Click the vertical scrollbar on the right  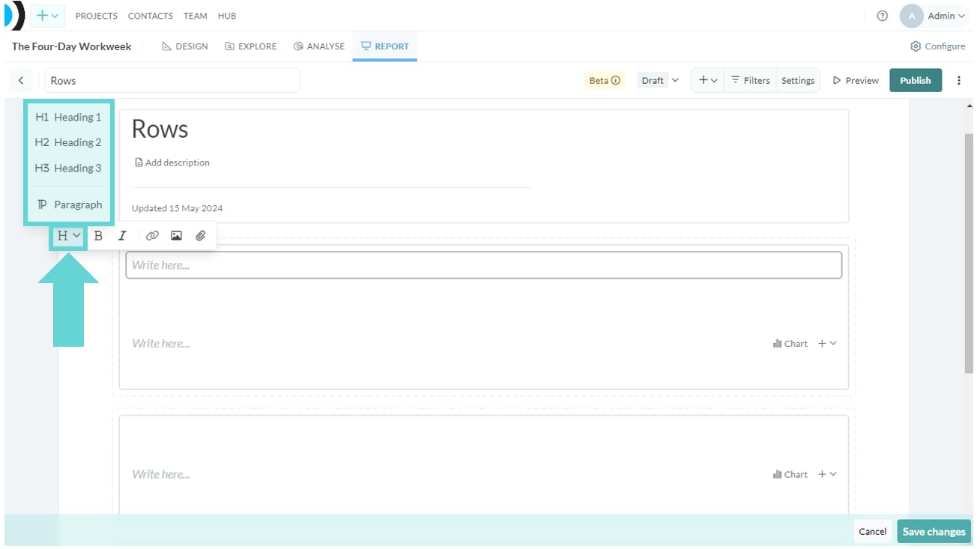[969, 252]
